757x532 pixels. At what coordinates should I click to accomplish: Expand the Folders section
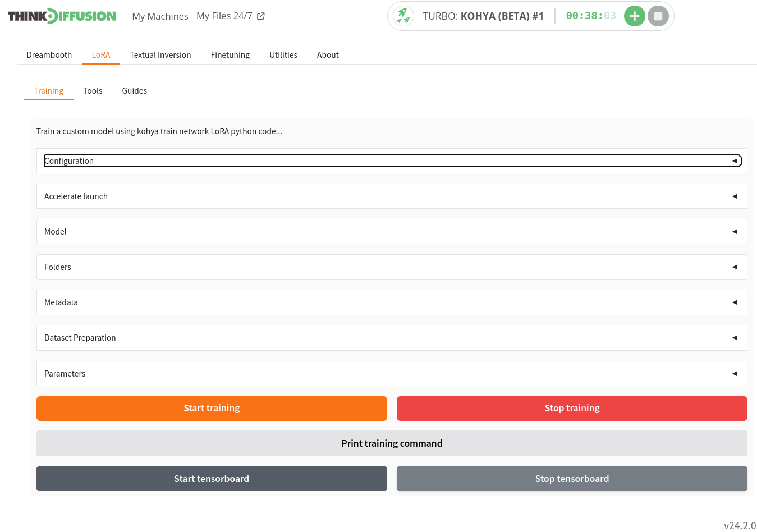tap(392, 267)
